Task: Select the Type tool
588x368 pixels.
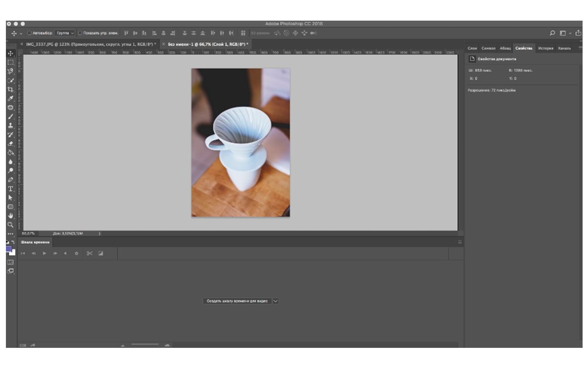Action: pos(10,189)
